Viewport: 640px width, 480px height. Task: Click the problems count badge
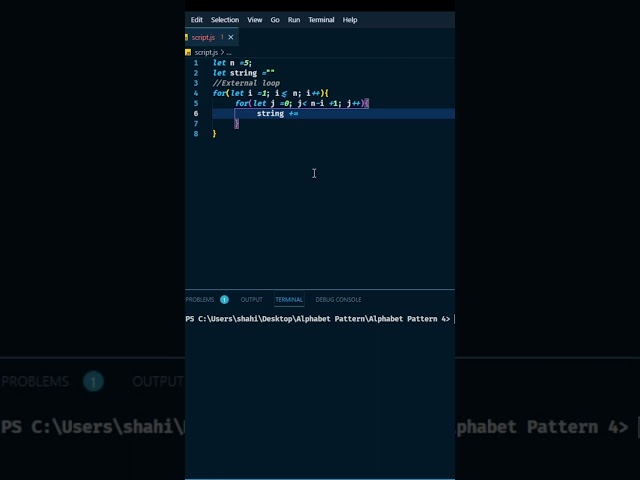pyautogui.click(x=224, y=300)
